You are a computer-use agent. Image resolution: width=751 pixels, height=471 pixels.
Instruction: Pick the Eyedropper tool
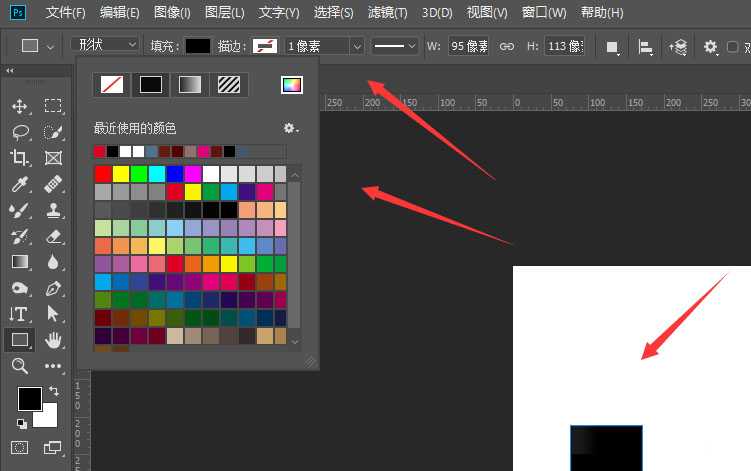(19, 184)
